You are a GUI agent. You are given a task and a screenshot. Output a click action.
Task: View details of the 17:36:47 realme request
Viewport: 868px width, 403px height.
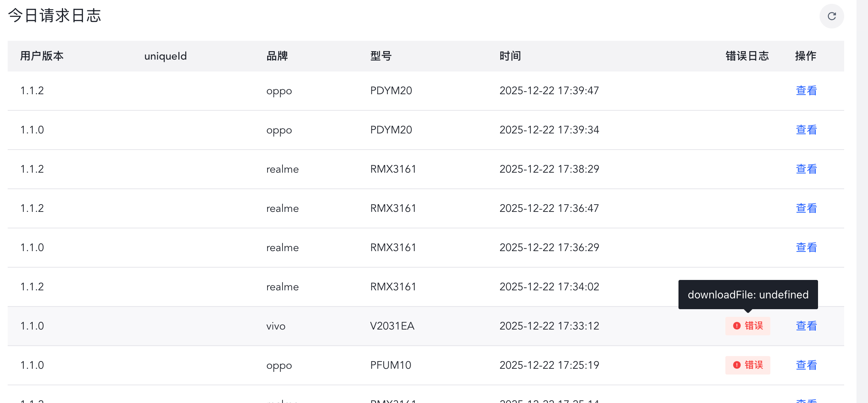806,208
